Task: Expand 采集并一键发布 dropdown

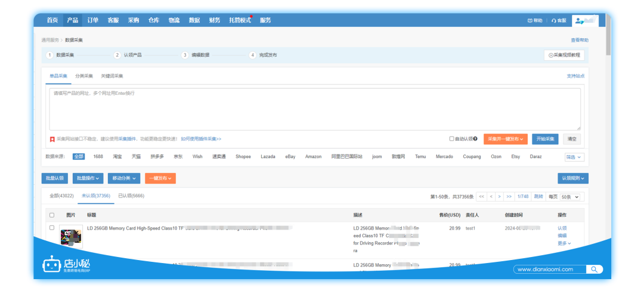Action: [505, 139]
